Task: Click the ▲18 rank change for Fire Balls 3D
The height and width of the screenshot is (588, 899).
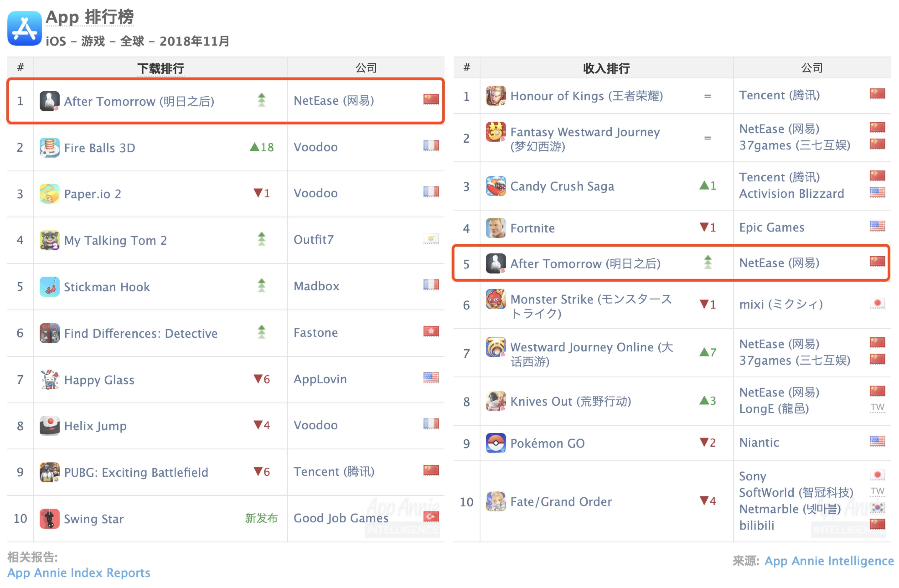Action: click(x=261, y=147)
